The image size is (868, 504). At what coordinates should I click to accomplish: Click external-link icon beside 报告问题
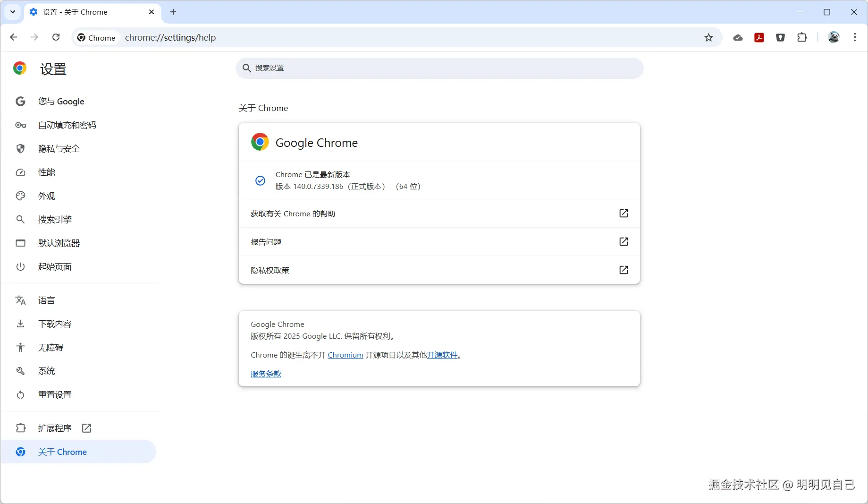tap(624, 242)
